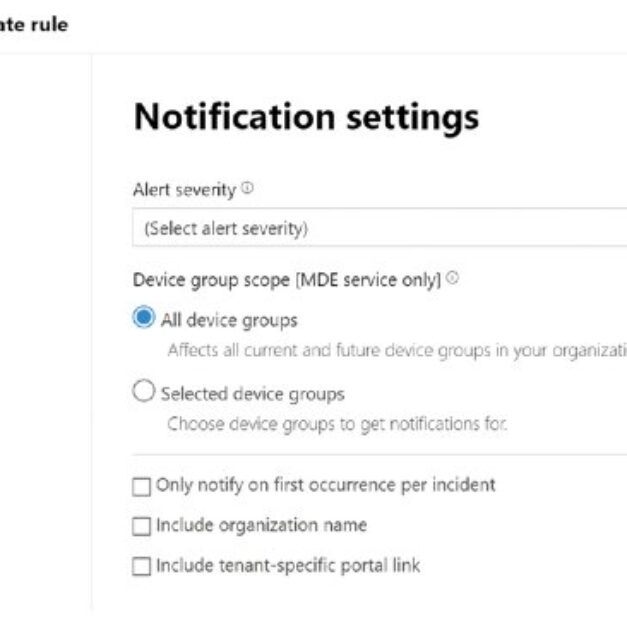Image resolution: width=627 pixels, height=627 pixels.
Task: Click 'Include tenant-specific portal link' label text
Action: click(288, 566)
